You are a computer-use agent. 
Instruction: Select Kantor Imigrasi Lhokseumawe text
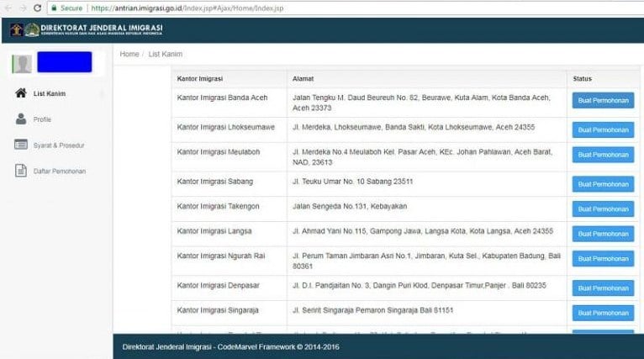coord(226,127)
